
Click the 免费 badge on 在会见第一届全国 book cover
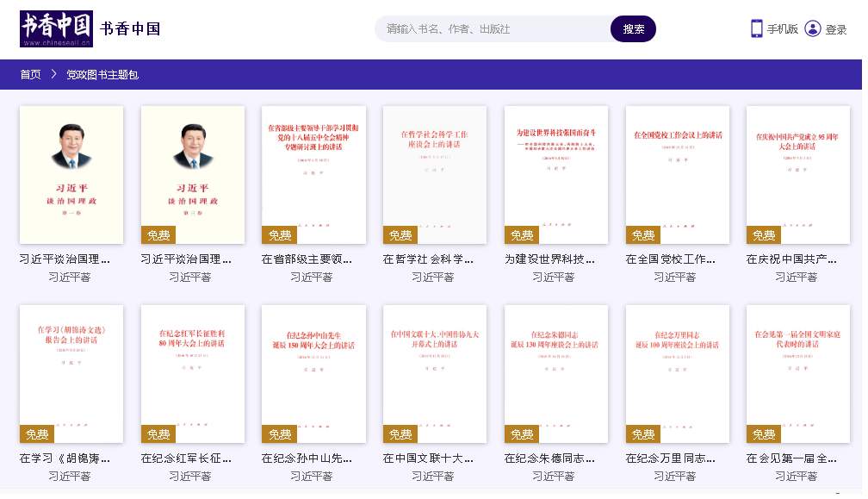[x=764, y=434]
